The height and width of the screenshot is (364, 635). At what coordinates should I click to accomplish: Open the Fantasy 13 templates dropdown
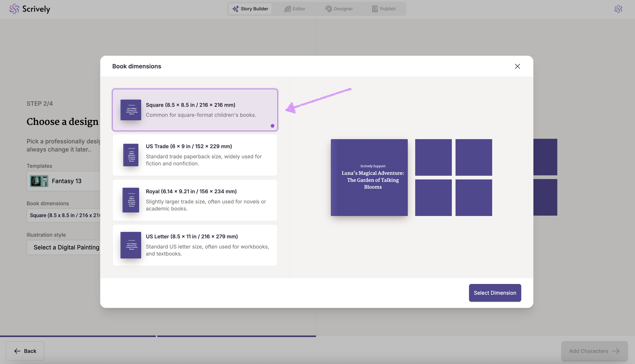[x=64, y=181]
